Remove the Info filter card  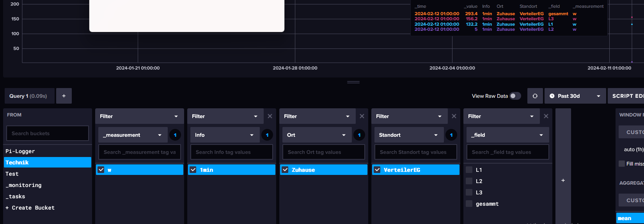click(x=270, y=116)
